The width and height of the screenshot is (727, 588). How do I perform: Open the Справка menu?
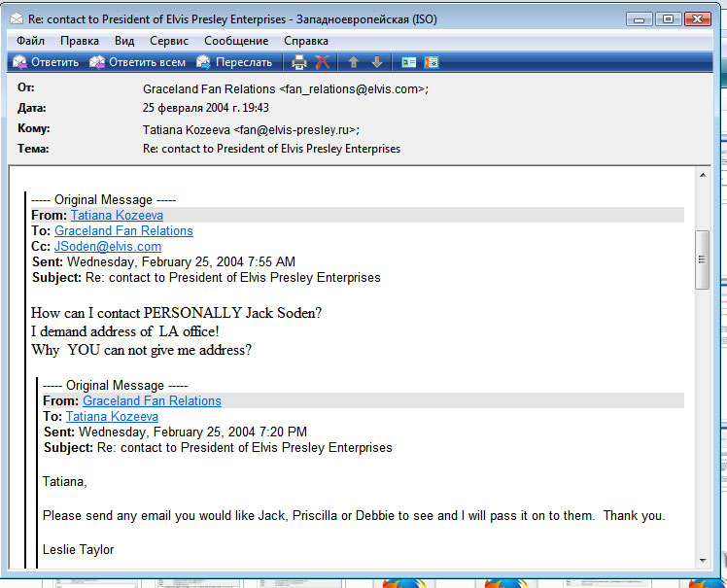(x=306, y=41)
